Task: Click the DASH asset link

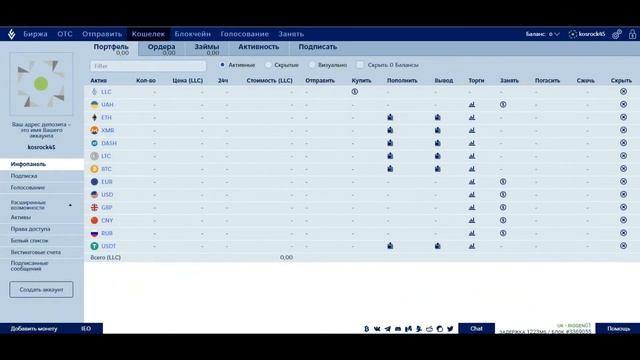Action: (x=109, y=143)
